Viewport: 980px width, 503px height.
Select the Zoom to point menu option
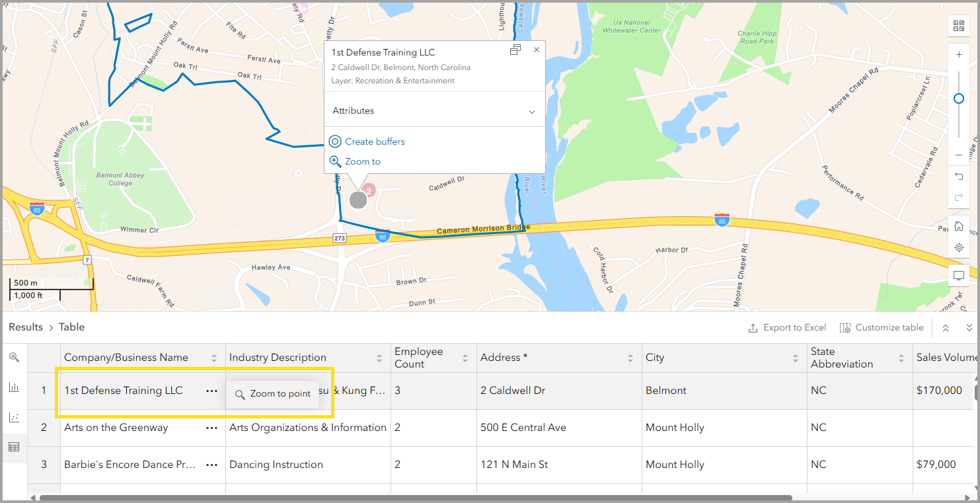click(x=273, y=394)
